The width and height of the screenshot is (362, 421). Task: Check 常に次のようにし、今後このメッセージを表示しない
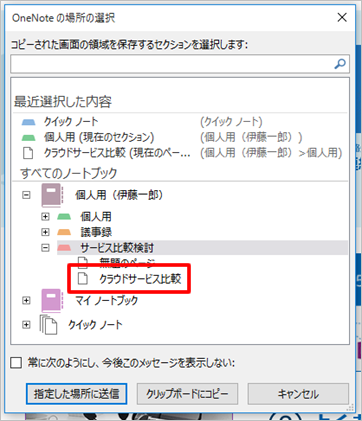[16, 363]
